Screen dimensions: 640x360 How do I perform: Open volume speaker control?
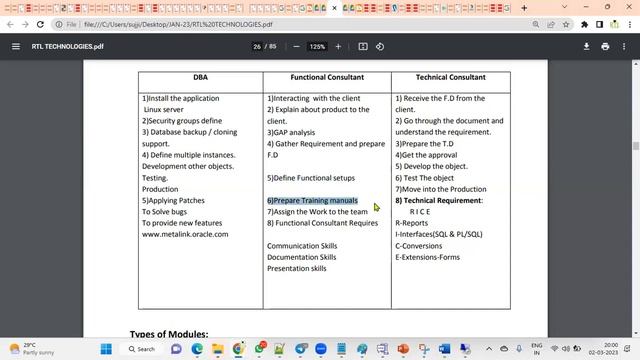point(566,349)
